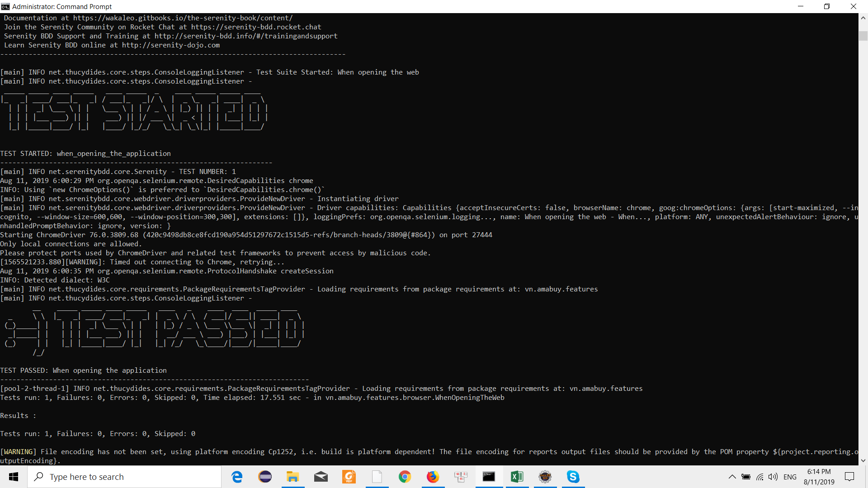Minimize the Command Prompt window
Image resolution: width=868 pixels, height=488 pixels.
[801, 6]
